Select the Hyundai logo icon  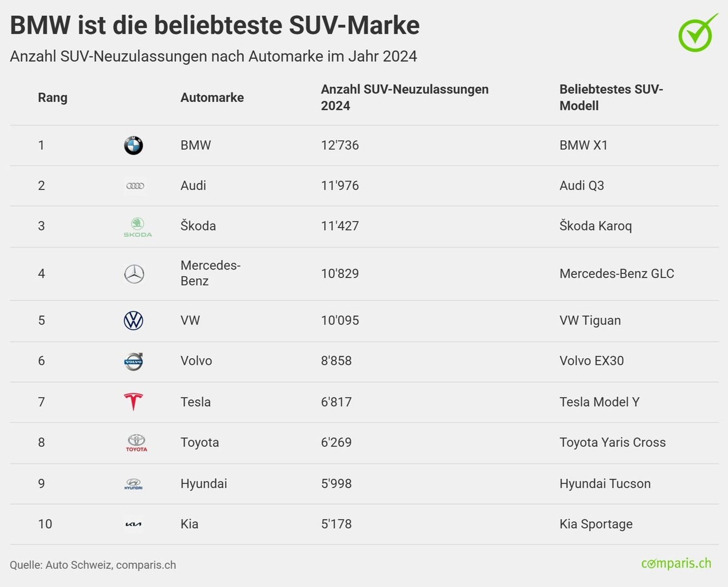133,484
